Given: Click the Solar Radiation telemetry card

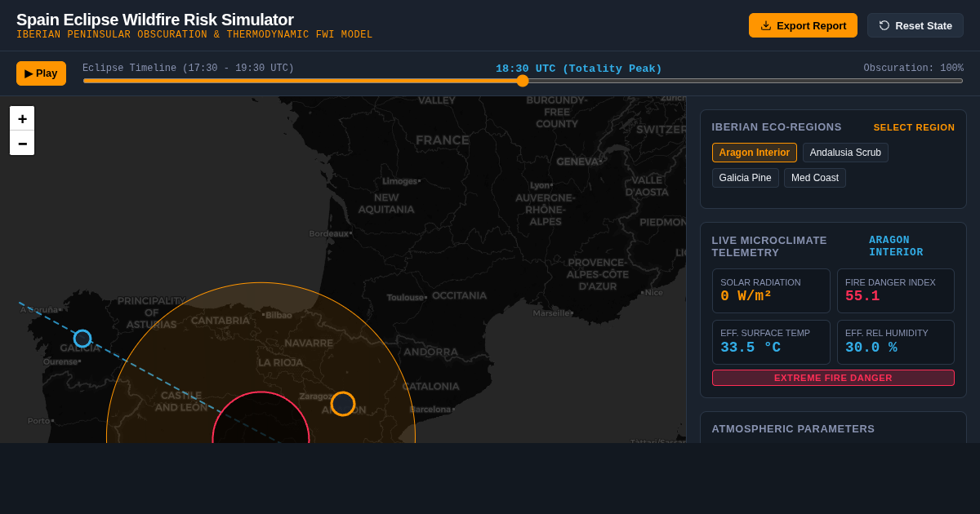Looking at the screenshot, I should tap(771, 291).
